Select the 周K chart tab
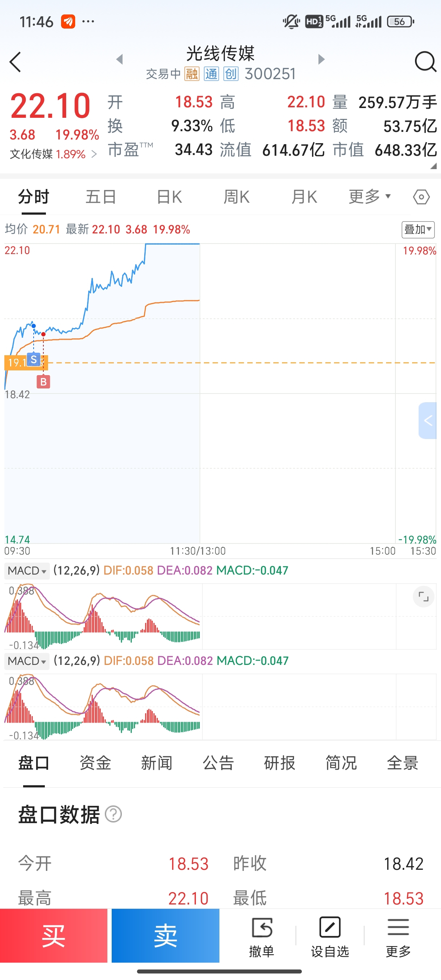The height and width of the screenshot is (980, 441). 236,197
